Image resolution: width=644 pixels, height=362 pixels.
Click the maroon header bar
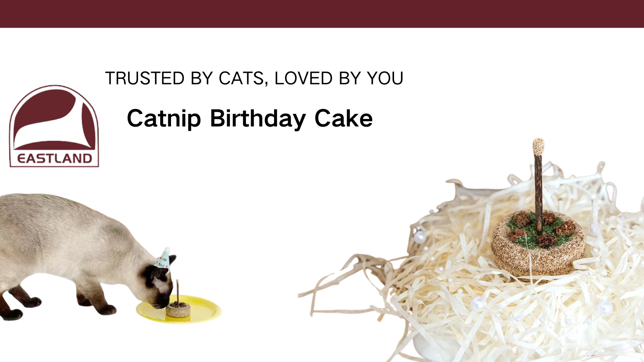pos(322,14)
